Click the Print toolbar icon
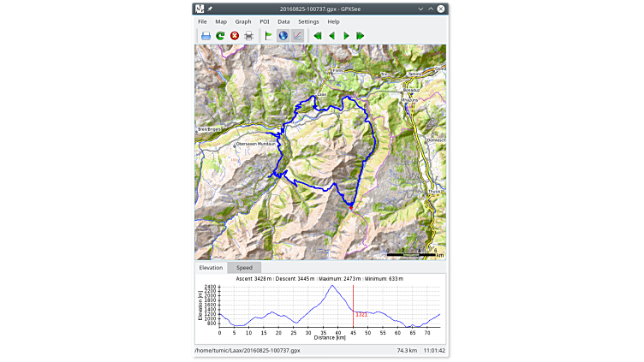 coord(249,36)
